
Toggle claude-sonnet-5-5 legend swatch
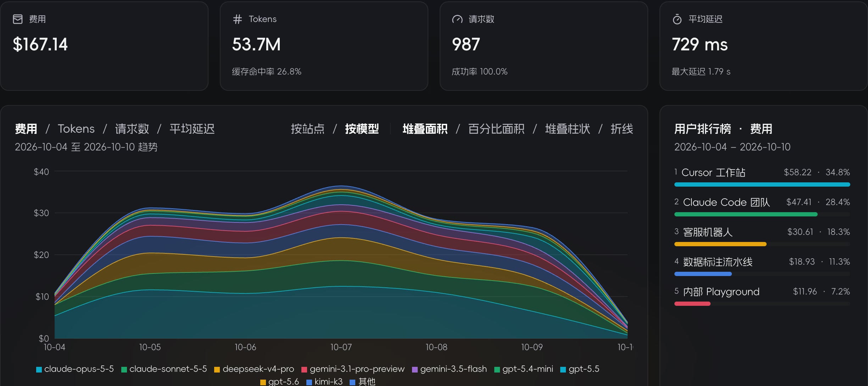[124, 370]
